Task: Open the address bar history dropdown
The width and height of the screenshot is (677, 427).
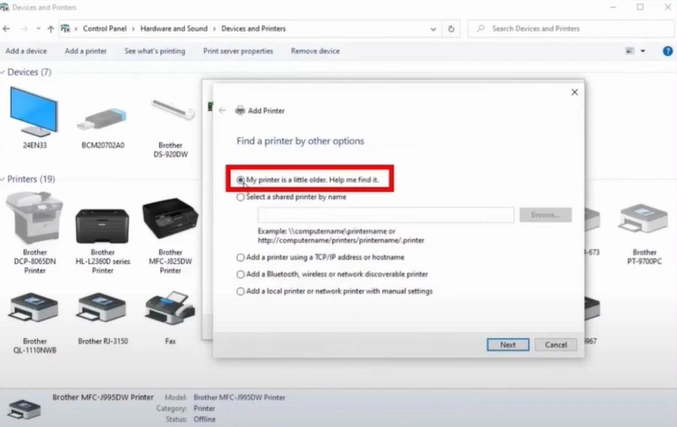Action: [x=432, y=29]
